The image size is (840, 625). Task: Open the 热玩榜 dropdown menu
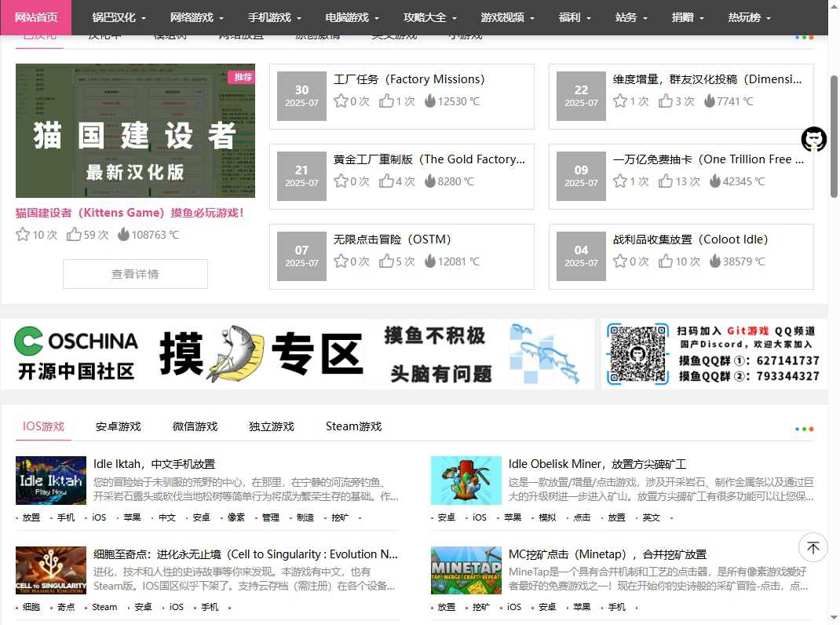(744, 16)
